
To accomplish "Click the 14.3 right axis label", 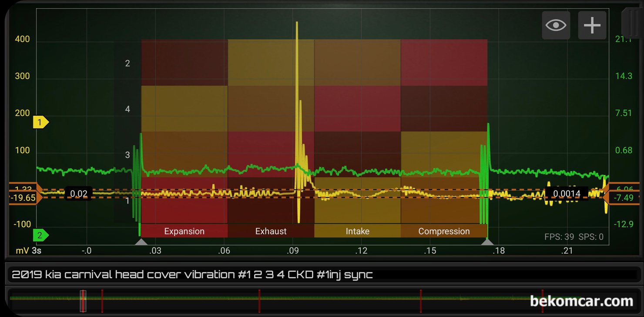I will pos(624,76).
